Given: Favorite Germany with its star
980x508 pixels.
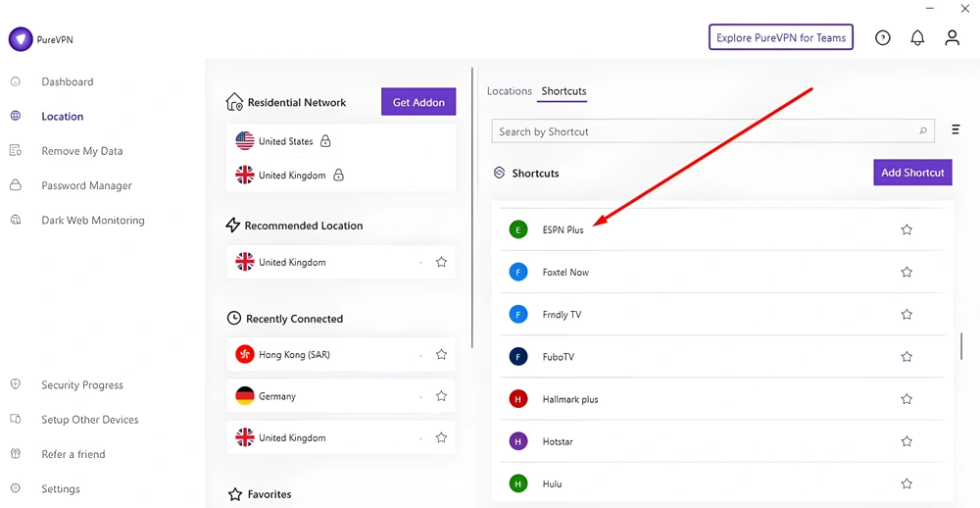Looking at the screenshot, I should point(441,396).
